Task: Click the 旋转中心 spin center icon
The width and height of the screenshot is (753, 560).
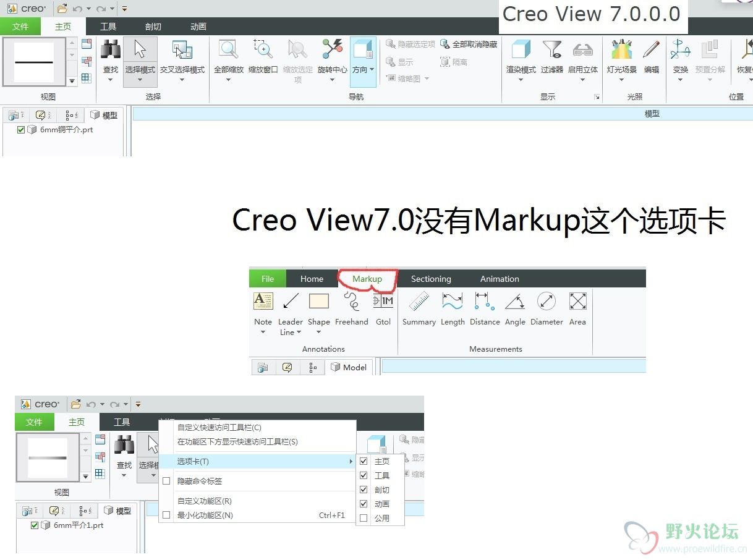Action: click(333, 49)
